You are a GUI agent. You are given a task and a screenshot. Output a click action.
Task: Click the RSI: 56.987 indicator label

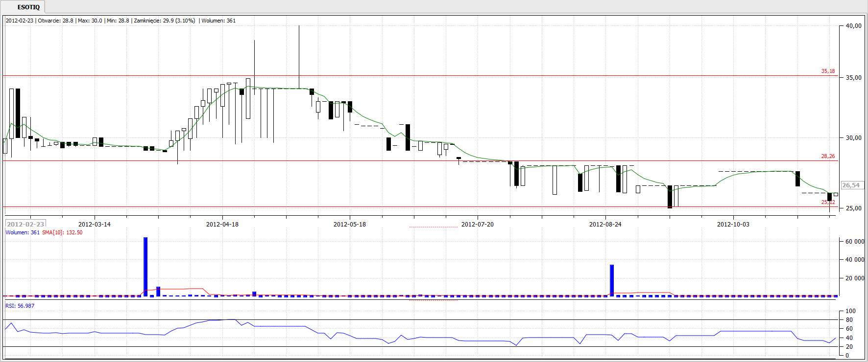click(20, 306)
